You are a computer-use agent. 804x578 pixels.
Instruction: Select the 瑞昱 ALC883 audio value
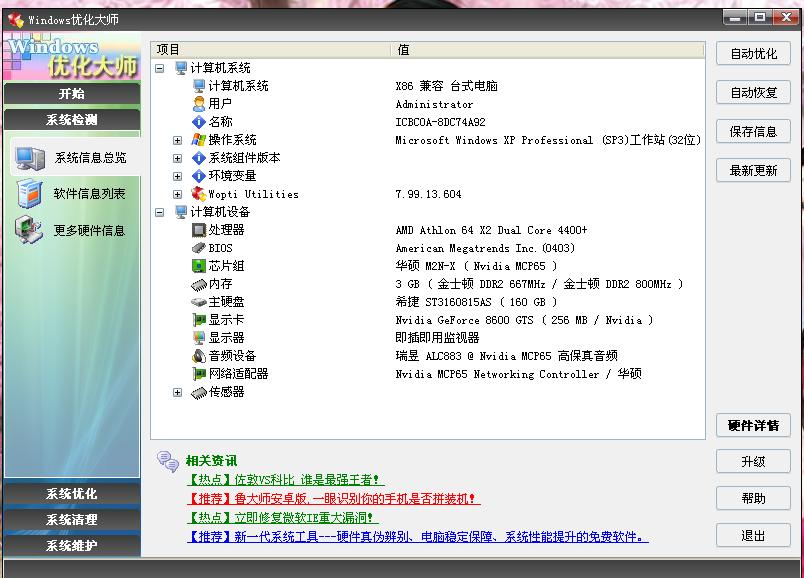coord(506,356)
